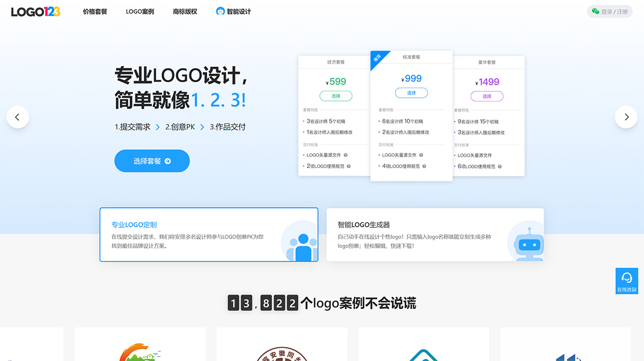Screen dimensions: 644x361
Task: Select the ¥599 经济套餐 with 选择 button
Action: click(336, 96)
